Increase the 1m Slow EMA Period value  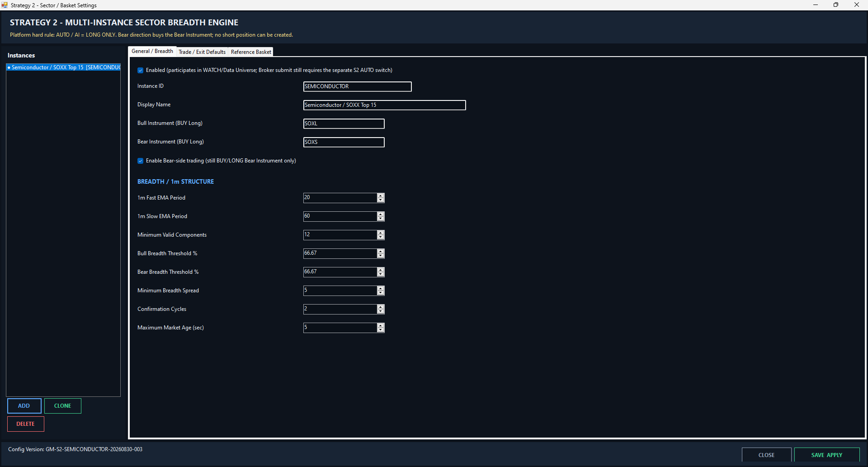(381, 214)
